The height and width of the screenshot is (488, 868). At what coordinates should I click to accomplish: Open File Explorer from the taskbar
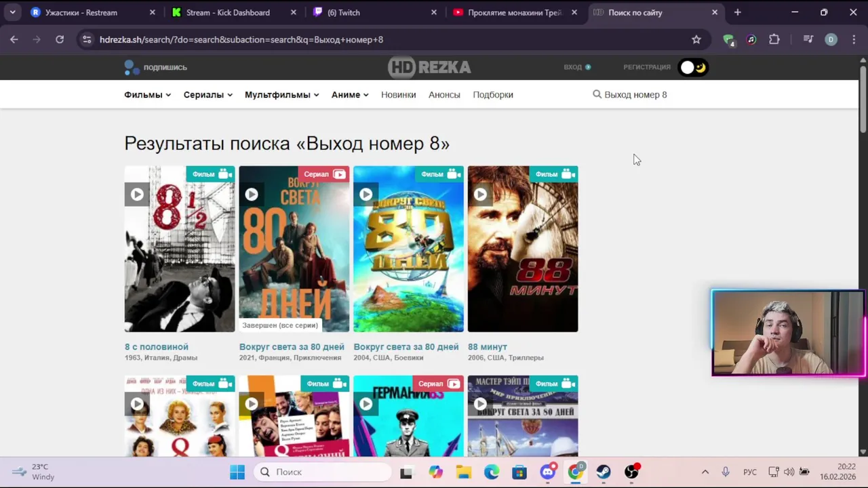pos(463,472)
